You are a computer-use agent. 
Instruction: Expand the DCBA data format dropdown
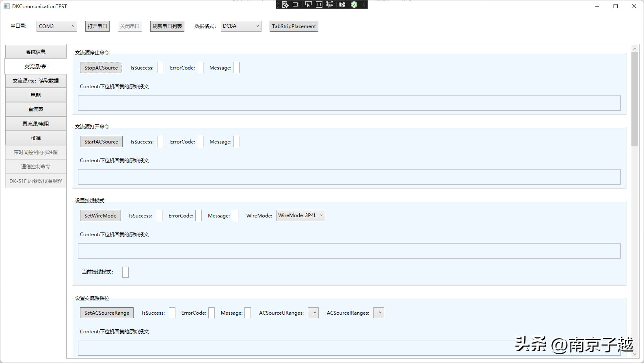(241, 26)
